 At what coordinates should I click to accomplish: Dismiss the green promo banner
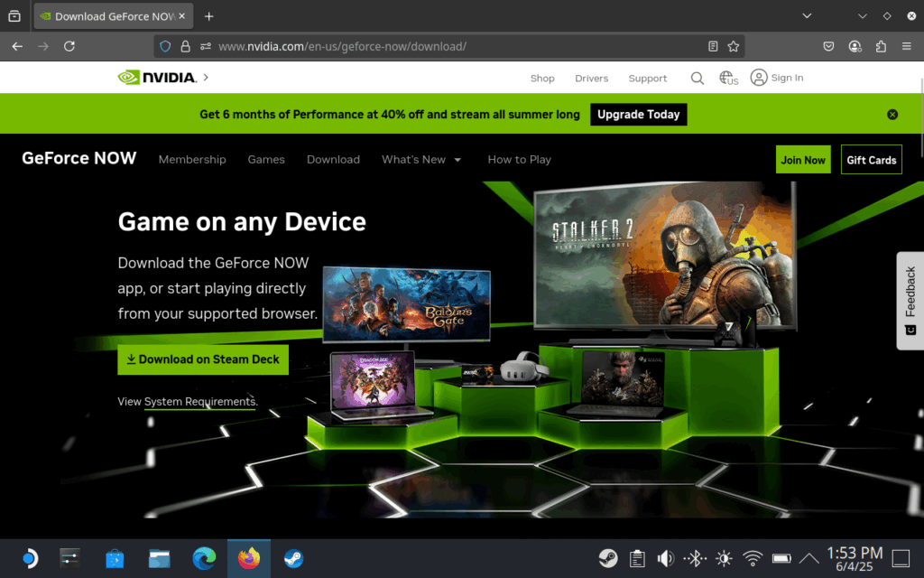[x=892, y=115]
